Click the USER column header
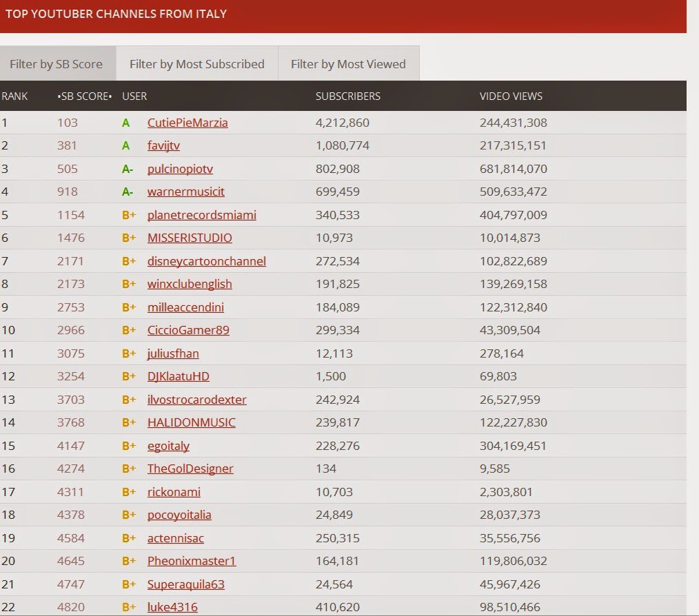699x616 pixels. pyautogui.click(x=134, y=96)
